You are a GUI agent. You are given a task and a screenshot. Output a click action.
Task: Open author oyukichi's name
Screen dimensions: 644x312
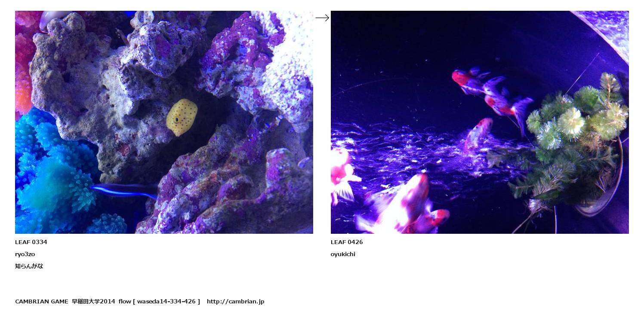(x=343, y=254)
